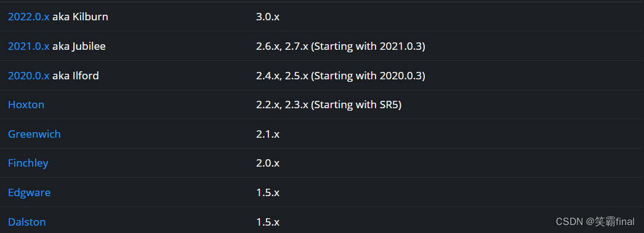Select the 3.0.x Boot version cell
644x233 pixels.
pos(268,17)
